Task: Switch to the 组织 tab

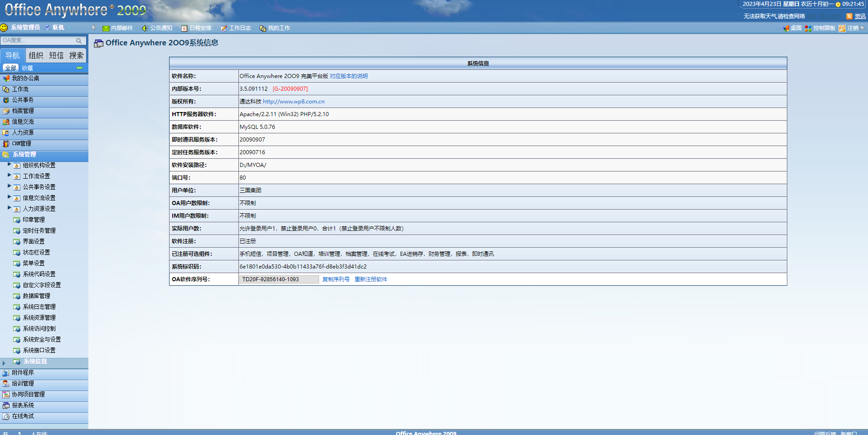Action: pos(36,55)
